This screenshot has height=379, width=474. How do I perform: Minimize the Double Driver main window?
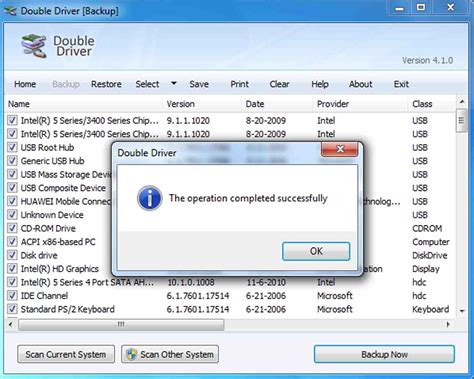point(399,8)
